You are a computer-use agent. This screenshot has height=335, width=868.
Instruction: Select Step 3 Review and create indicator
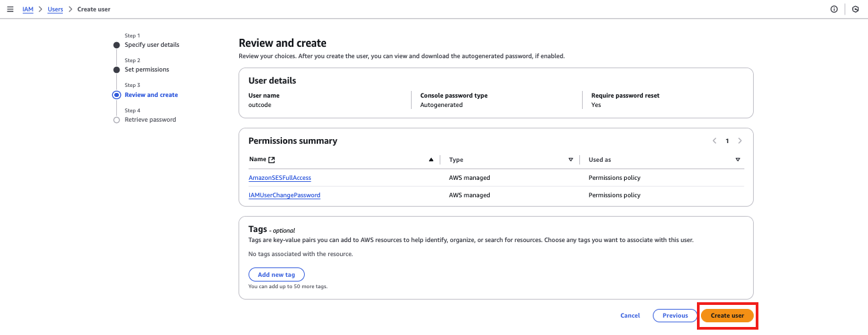click(117, 95)
